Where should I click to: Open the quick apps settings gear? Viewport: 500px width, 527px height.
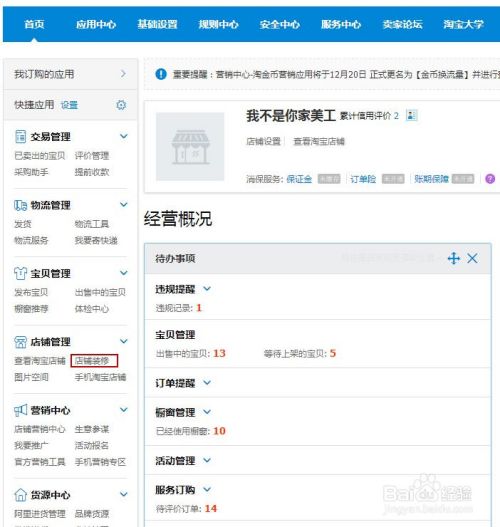tap(121, 105)
